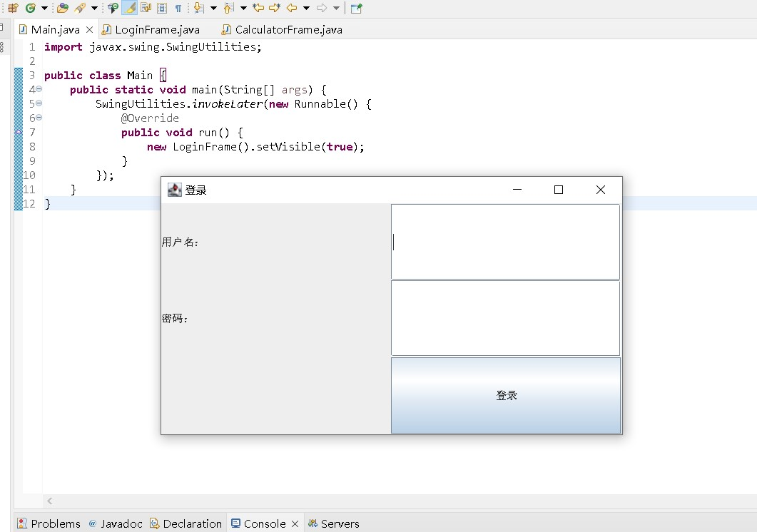This screenshot has height=532, width=757.
Task: Click the override marker beside line 7
Action: [x=19, y=132]
